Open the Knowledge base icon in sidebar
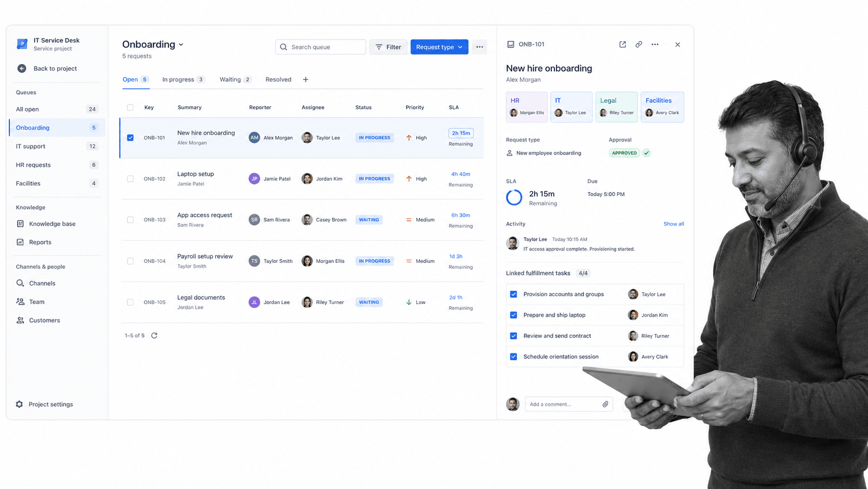 [x=20, y=224]
